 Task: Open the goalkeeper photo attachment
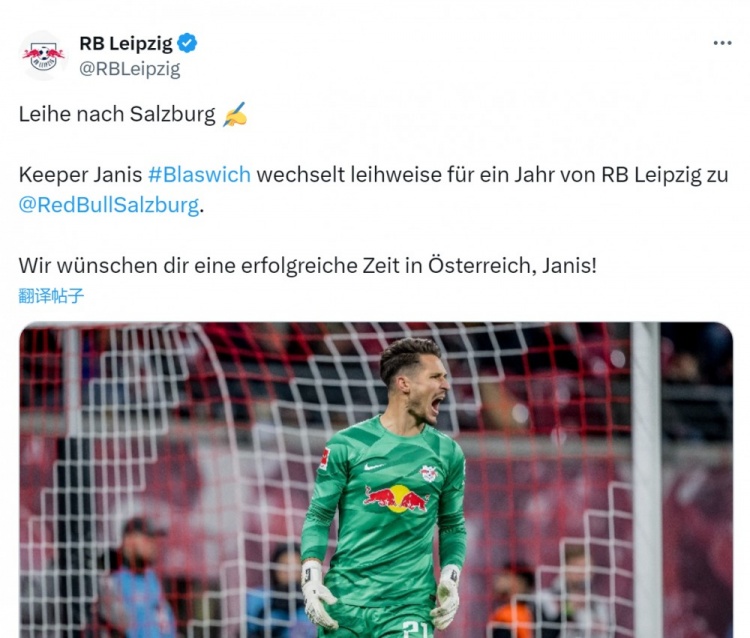click(x=376, y=480)
